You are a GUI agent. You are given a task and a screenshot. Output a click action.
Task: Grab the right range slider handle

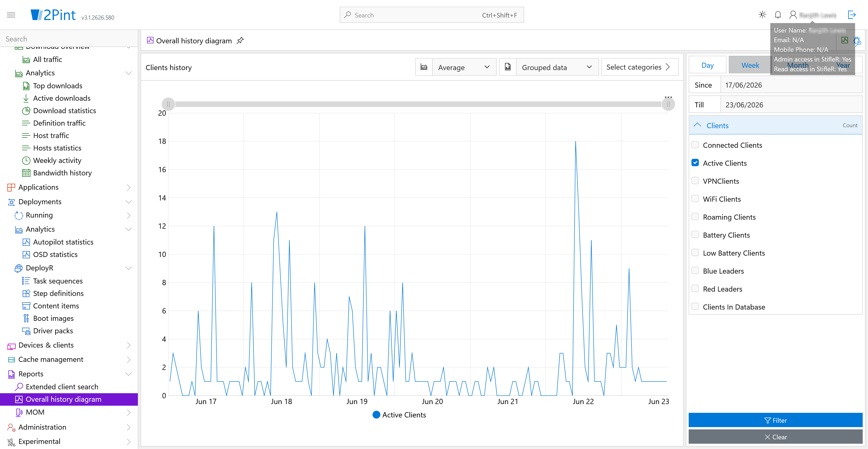(x=668, y=104)
